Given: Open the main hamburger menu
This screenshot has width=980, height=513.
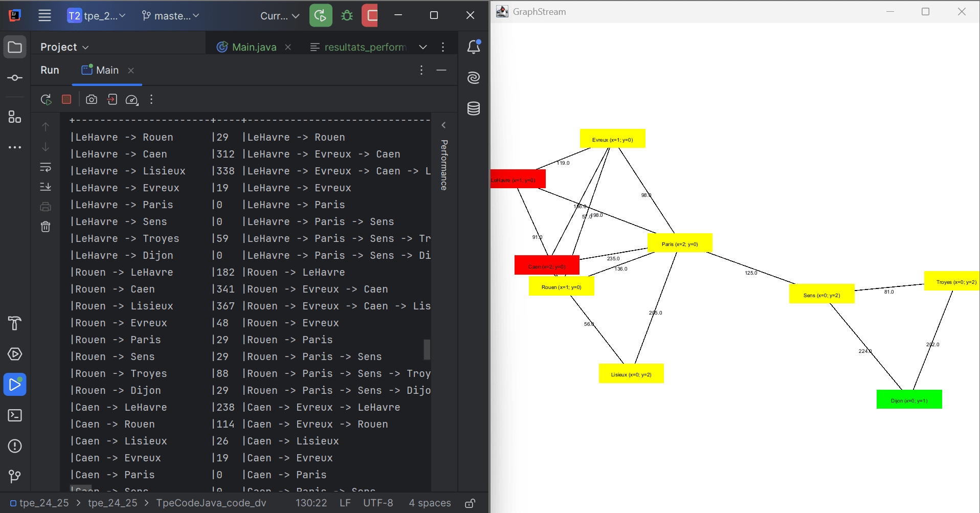Looking at the screenshot, I should (x=44, y=15).
